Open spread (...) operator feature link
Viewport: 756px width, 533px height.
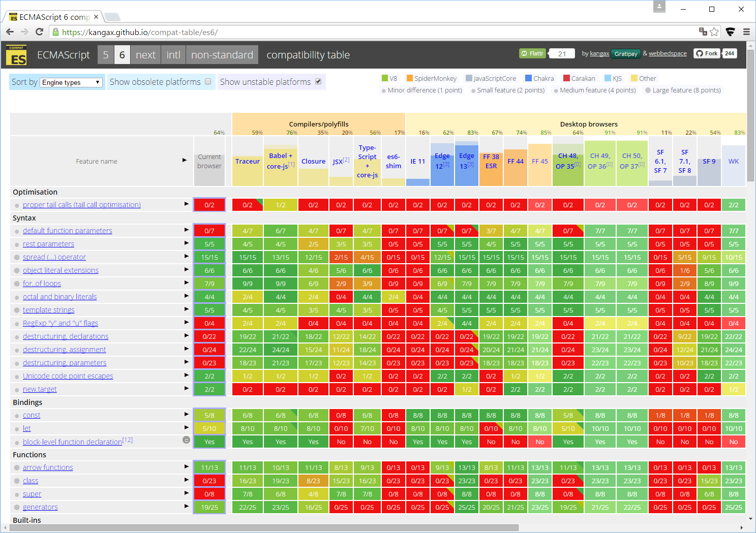click(54, 257)
